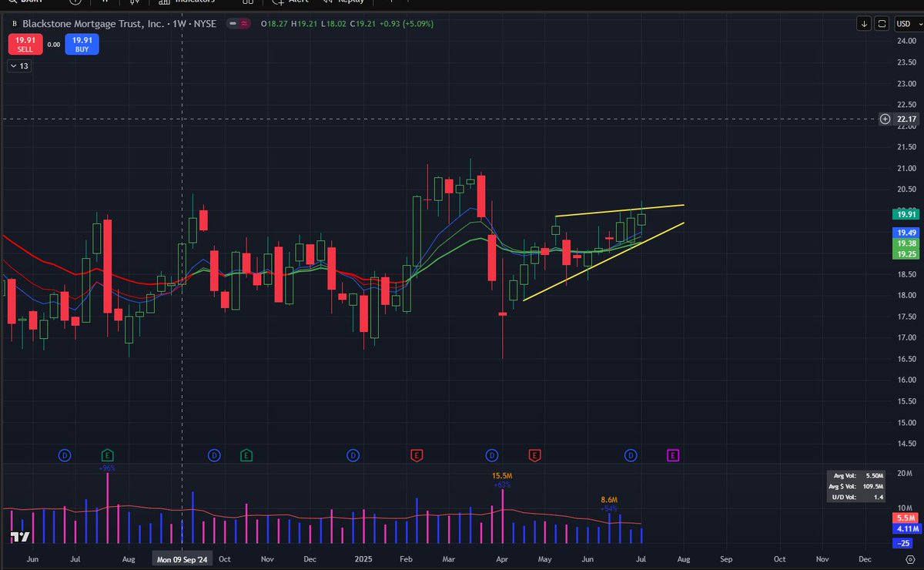Click the dividend D marker near June 2024
Viewport: 924px width, 570px height.
(x=65, y=456)
